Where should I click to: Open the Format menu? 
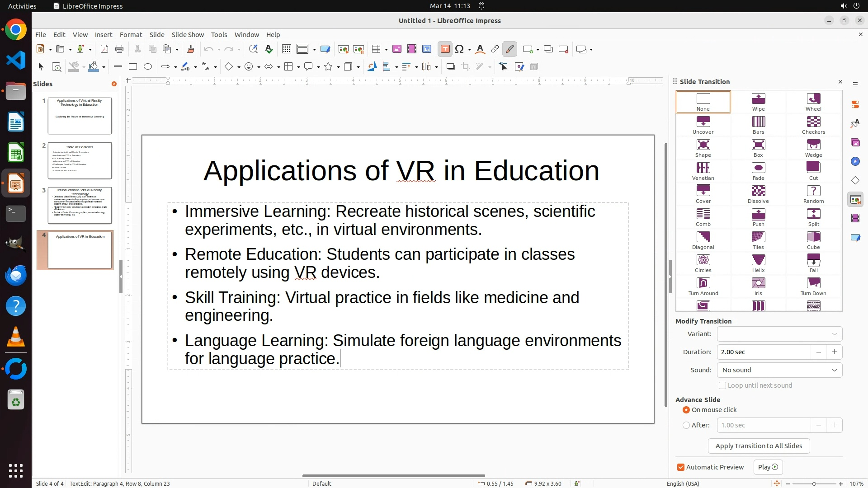[x=131, y=35]
